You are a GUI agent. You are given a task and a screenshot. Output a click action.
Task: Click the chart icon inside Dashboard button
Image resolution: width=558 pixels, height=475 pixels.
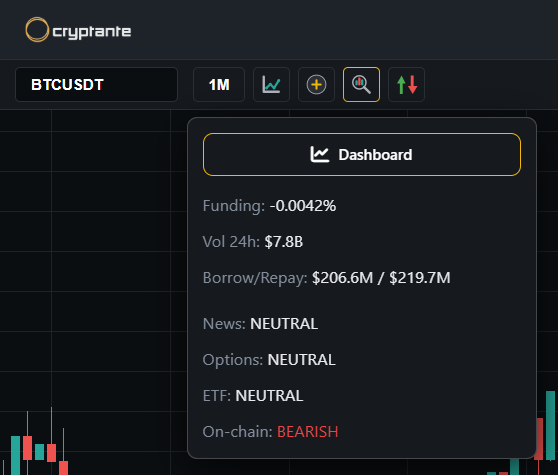pyautogui.click(x=319, y=154)
